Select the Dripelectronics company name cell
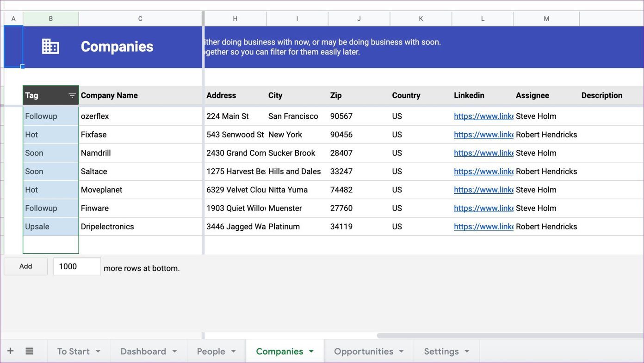 (x=141, y=227)
